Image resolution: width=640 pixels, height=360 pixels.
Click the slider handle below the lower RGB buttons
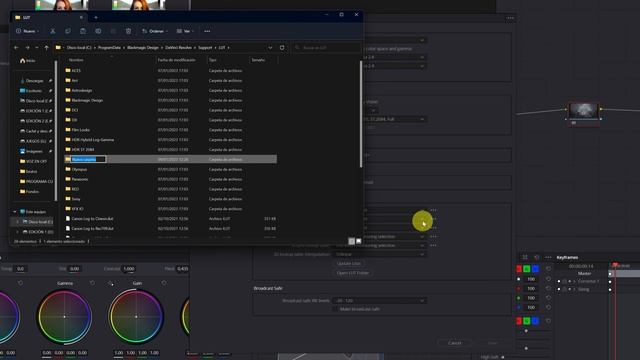(x=526, y=331)
